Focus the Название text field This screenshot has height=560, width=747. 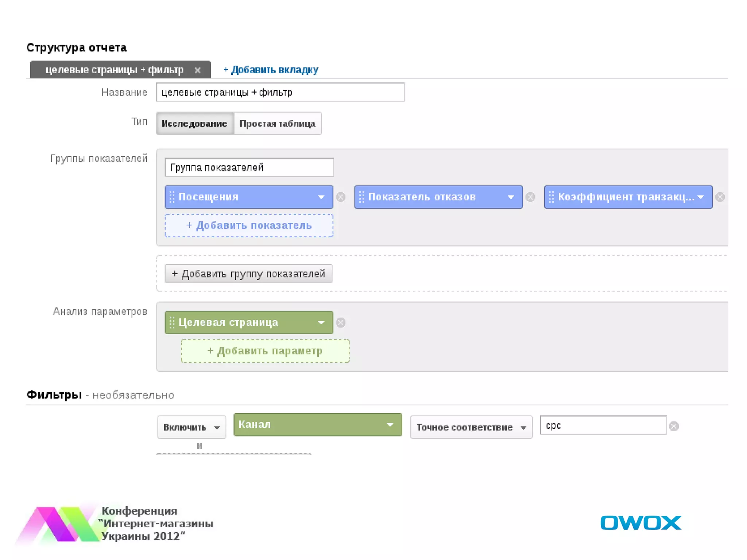(x=280, y=92)
